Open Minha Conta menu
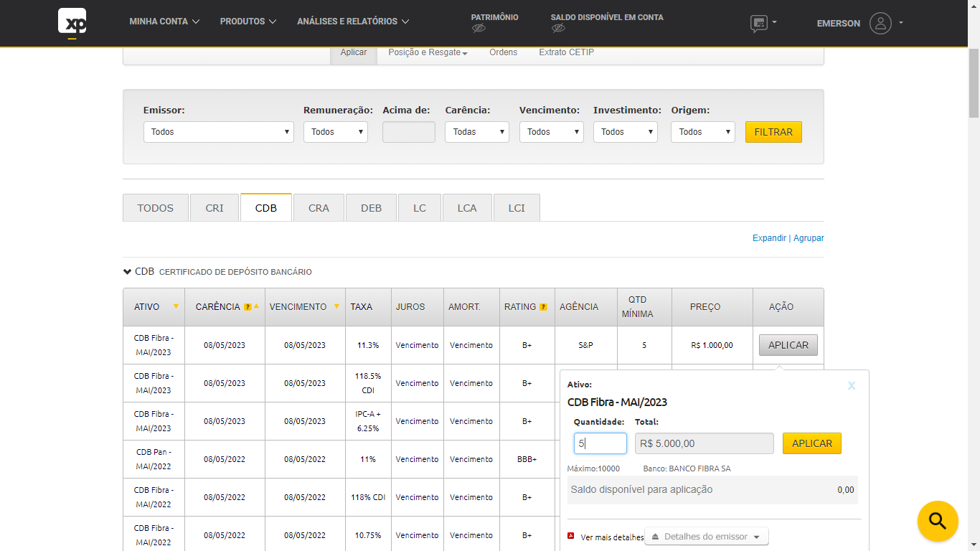The height and width of the screenshot is (551, 980). click(x=164, y=22)
